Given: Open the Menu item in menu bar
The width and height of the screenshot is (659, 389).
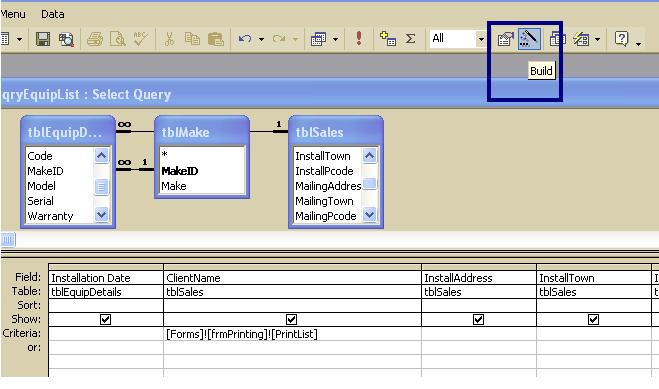Looking at the screenshot, I should click(13, 14).
